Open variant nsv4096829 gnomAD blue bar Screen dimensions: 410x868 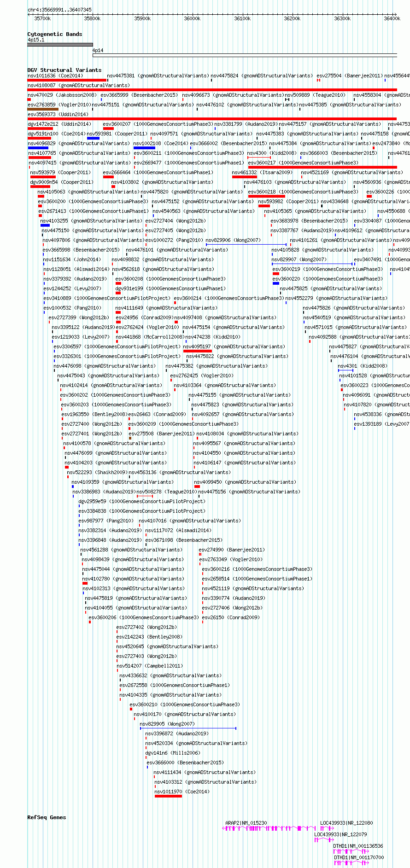[x=38, y=147]
